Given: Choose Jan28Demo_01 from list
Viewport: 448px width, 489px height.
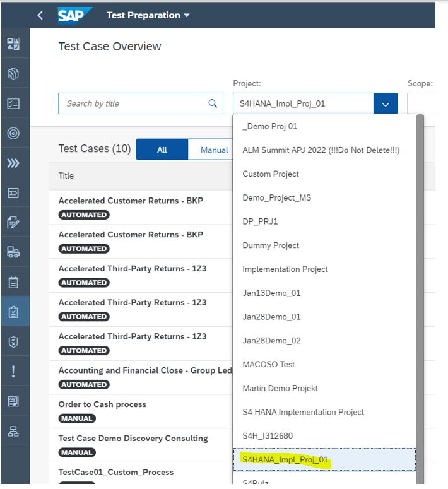Looking at the screenshot, I should 324,317.
